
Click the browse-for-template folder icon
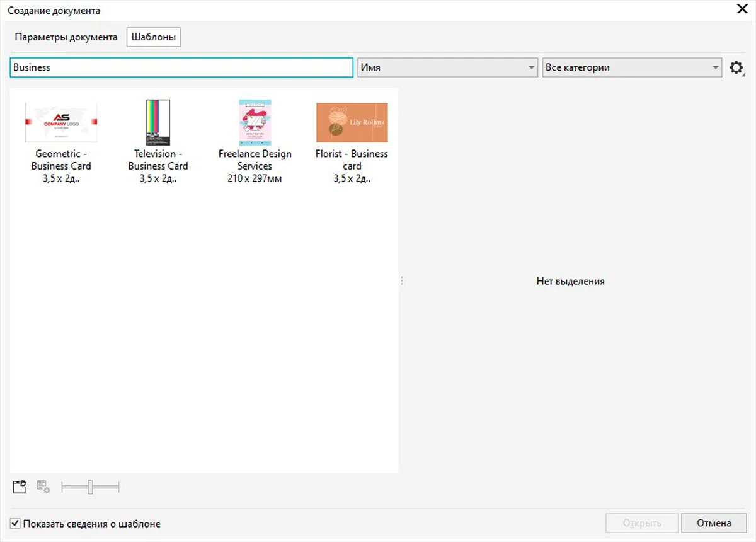20,487
